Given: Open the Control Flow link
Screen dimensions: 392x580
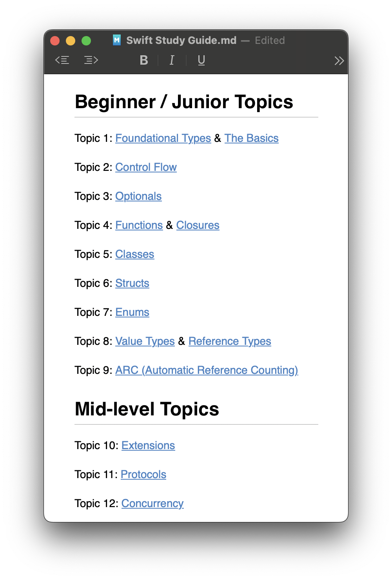Looking at the screenshot, I should tap(146, 167).
